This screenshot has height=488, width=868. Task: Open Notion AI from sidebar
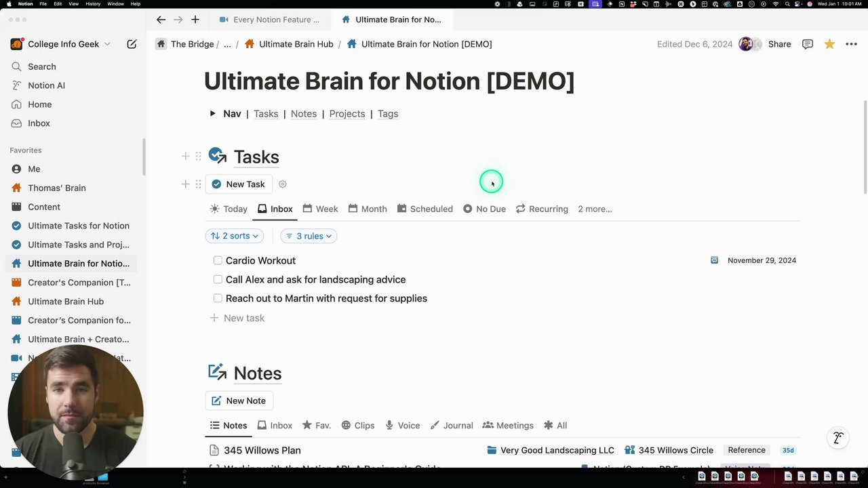click(x=46, y=85)
